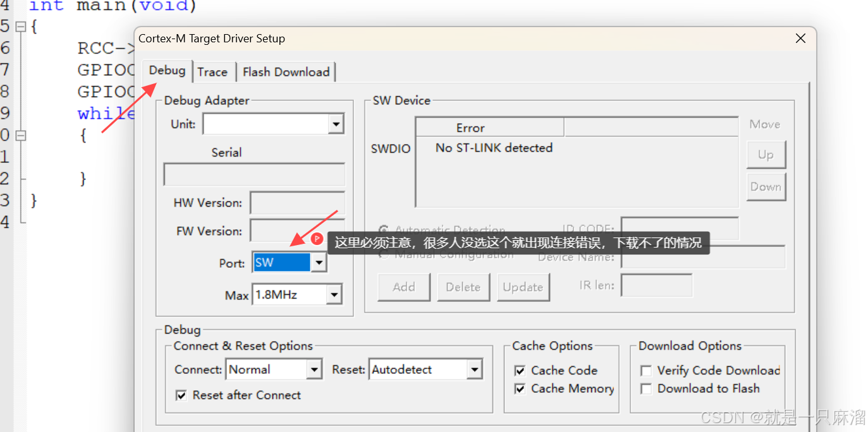Click the Move Down button
868x432 pixels.
point(766,187)
